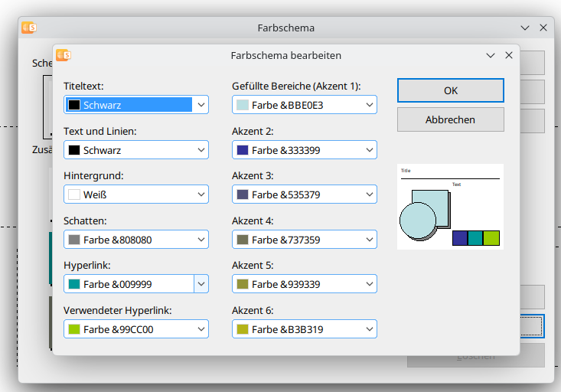Screen dimensions: 561x392
Task: Expand the Akzent 6 color dropdown
Action: click(x=370, y=329)
